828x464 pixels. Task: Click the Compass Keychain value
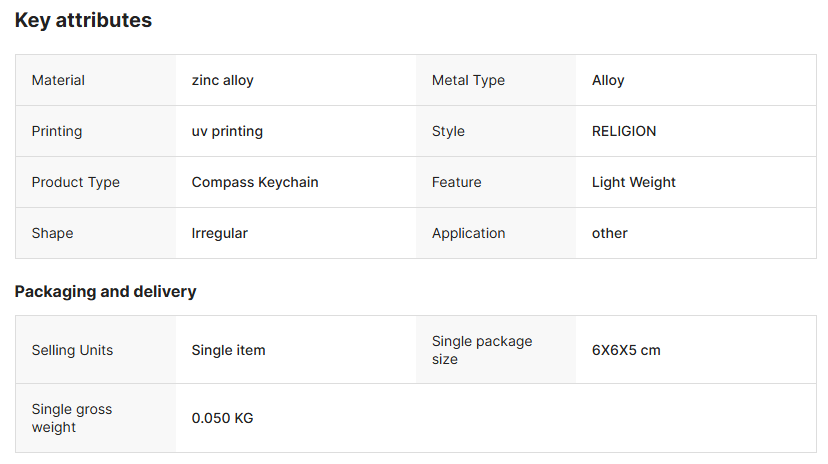pyautogui.click(x=255, y=182)
